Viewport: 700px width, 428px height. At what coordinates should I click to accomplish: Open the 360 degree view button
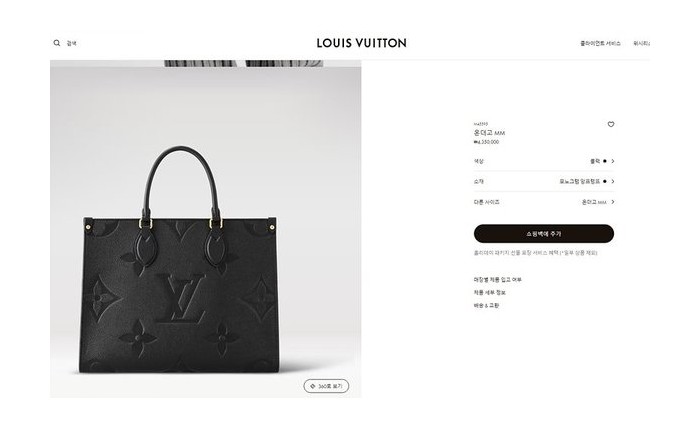click(326, 386)
